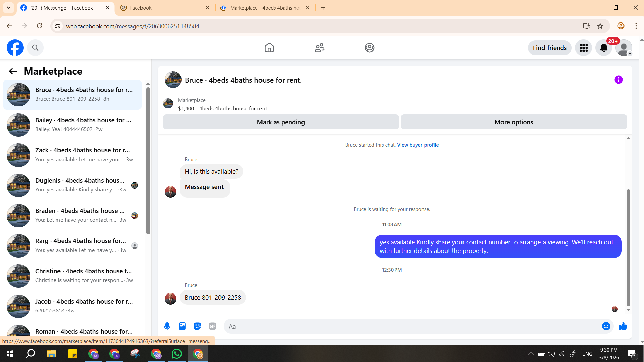This screenshot has height=362, width=644.
Task: Open the Groups icon in top nav
Action: pos(370,48)
